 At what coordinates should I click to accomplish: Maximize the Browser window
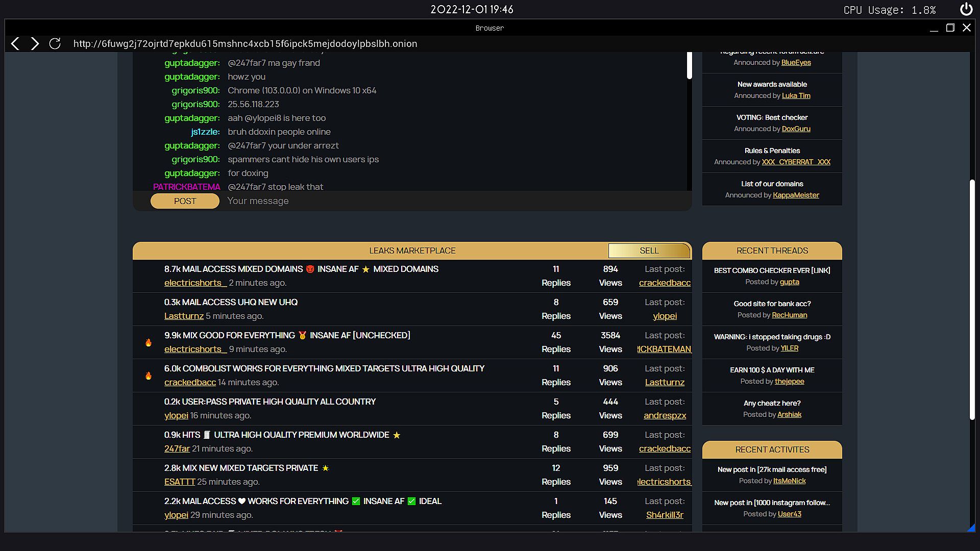pos(950,28)
